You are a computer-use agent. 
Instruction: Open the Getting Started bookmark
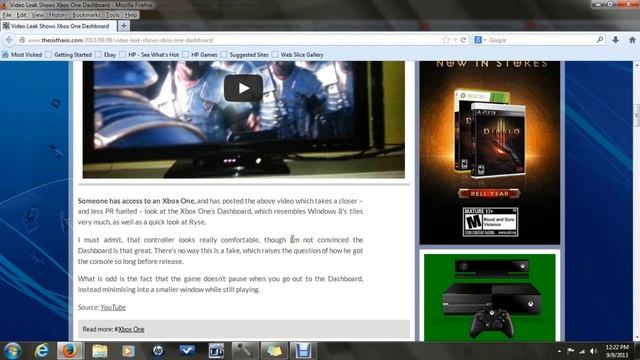pyautogui.click(x=69, y=55)
